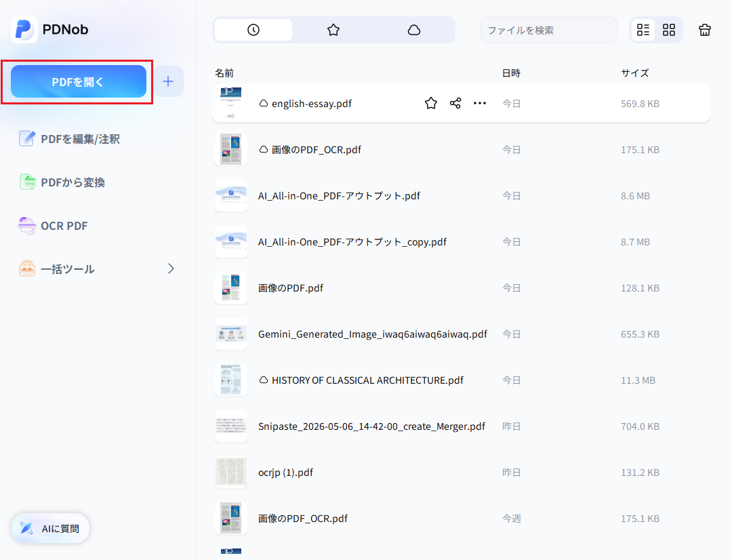732x560 pixels.
Task: Open ocrjp (1).pdf file
Action: tap(285, 472)
